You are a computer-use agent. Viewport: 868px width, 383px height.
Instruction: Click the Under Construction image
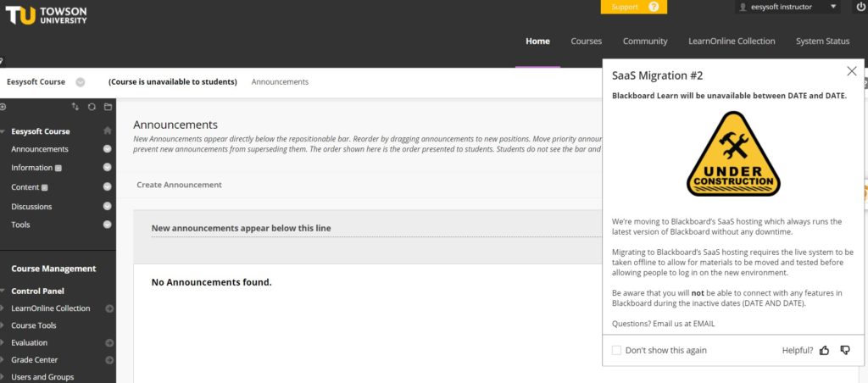[733, 153]
